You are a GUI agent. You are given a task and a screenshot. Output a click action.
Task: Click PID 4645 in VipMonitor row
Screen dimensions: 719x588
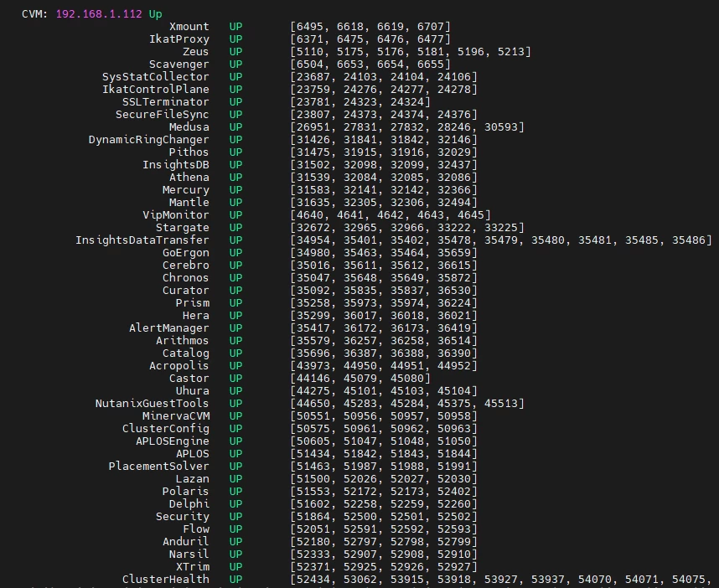[470, 215]
